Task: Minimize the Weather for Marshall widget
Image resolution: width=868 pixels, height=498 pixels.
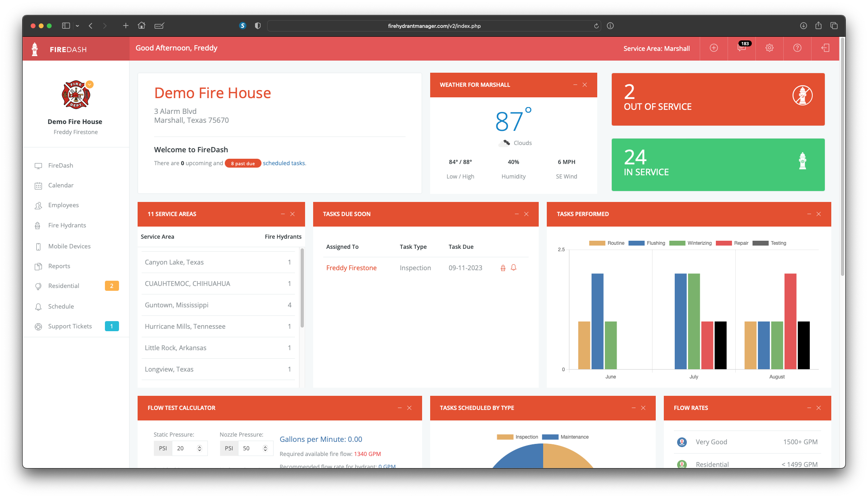Action: 575,85
